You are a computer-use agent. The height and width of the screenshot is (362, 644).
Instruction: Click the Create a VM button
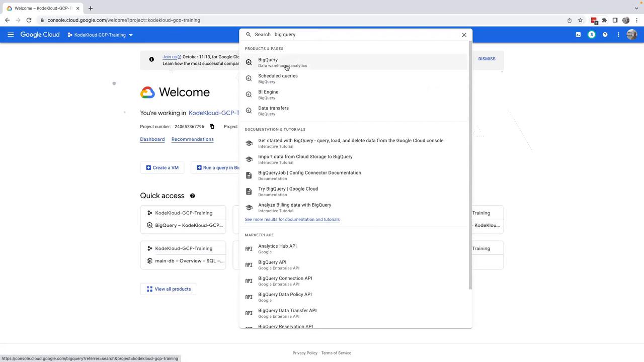click(163, 167)
